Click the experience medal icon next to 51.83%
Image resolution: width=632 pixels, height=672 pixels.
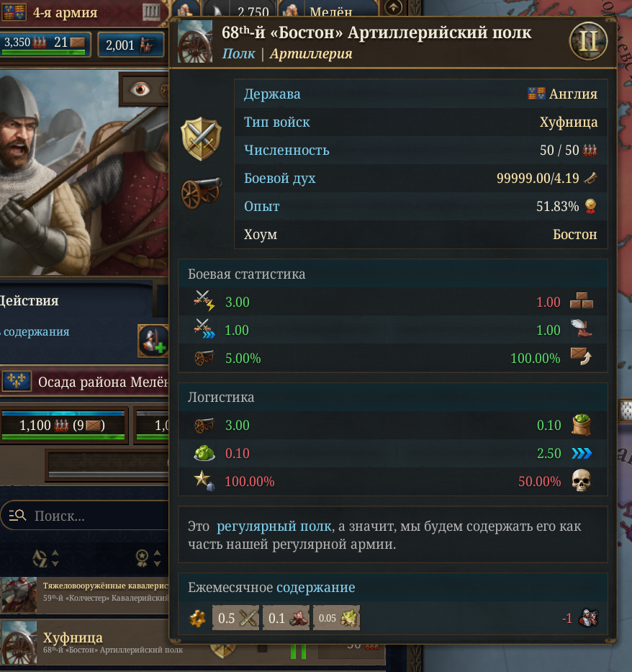(590, 206)
